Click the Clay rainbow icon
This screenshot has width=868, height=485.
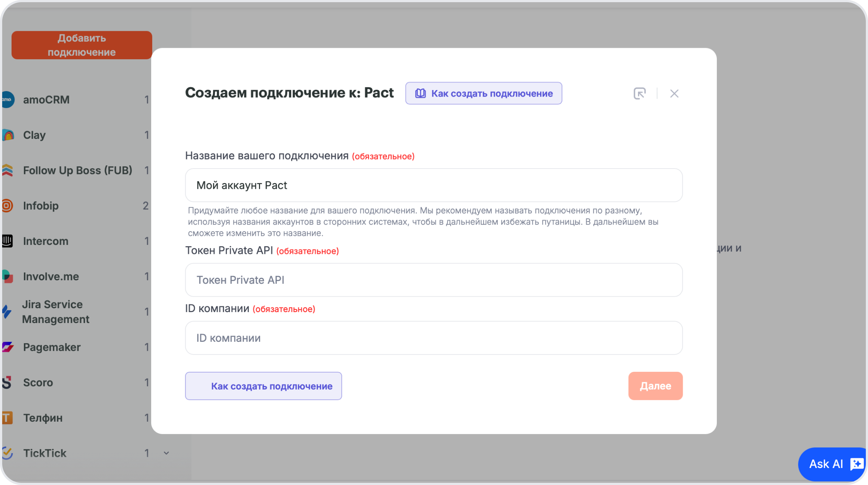tap(7, 135)
